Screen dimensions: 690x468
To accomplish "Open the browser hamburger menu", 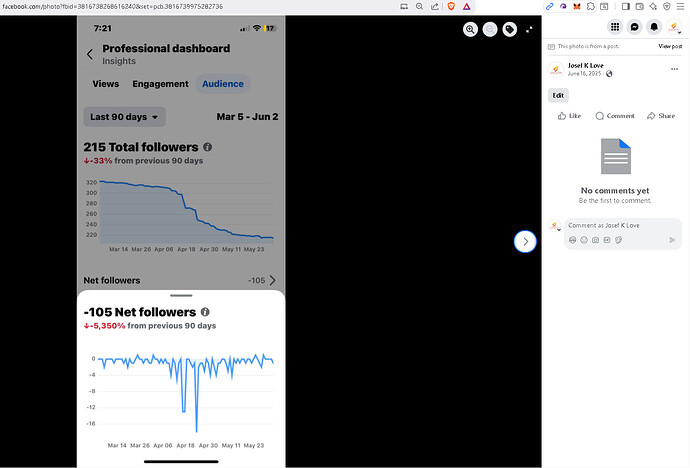I will tap(681, 6).
